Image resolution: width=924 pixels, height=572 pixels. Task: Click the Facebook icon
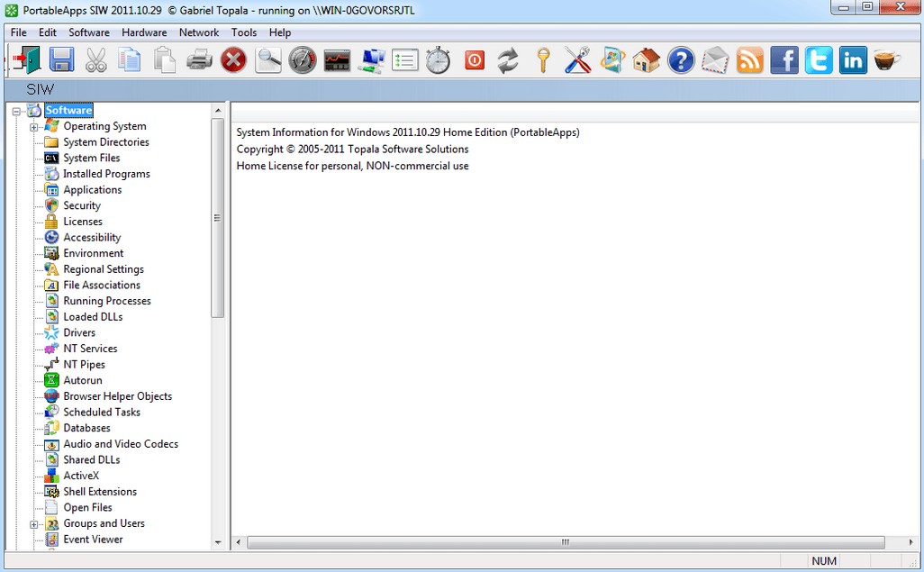784,60
